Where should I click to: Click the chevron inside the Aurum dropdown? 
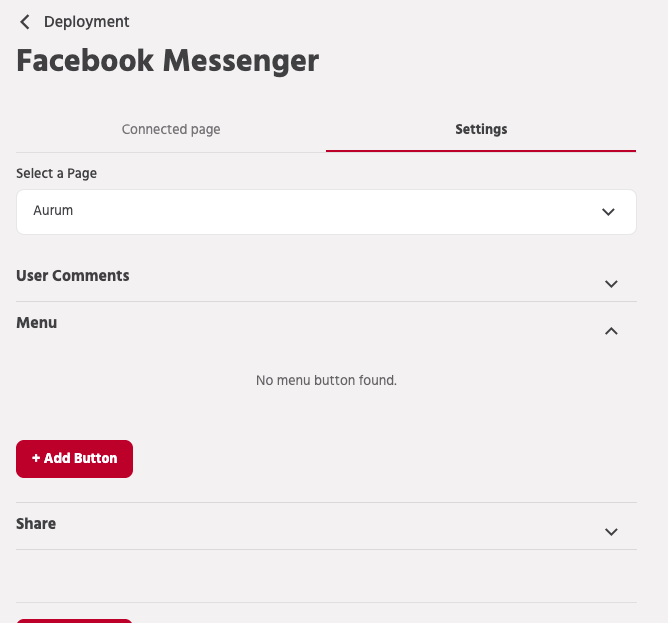click(x=608, y=212)
